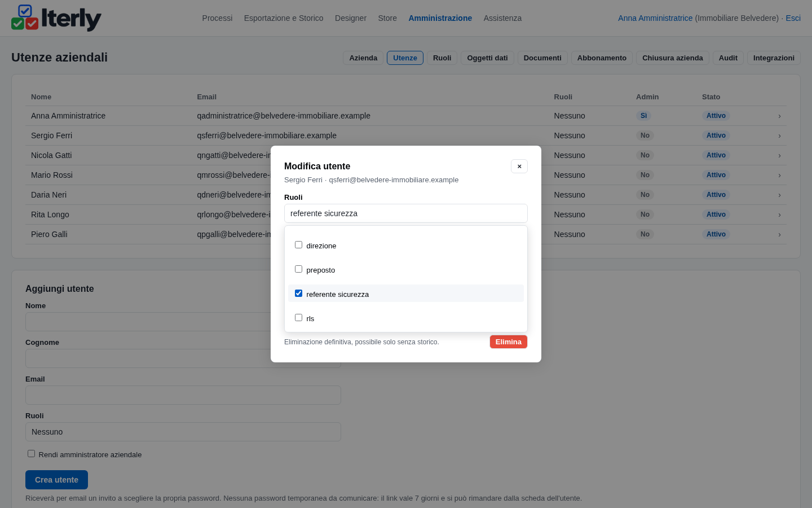This screenshot has width=812, height=508.
Task: Tick the preposto role checkbox
Action: [298, 269]
